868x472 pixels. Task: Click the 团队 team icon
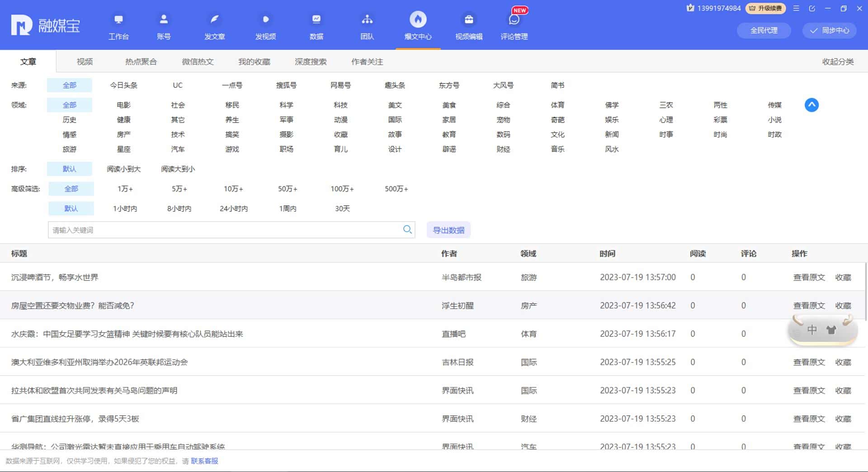pyautogui.click(x=367, y=20)
